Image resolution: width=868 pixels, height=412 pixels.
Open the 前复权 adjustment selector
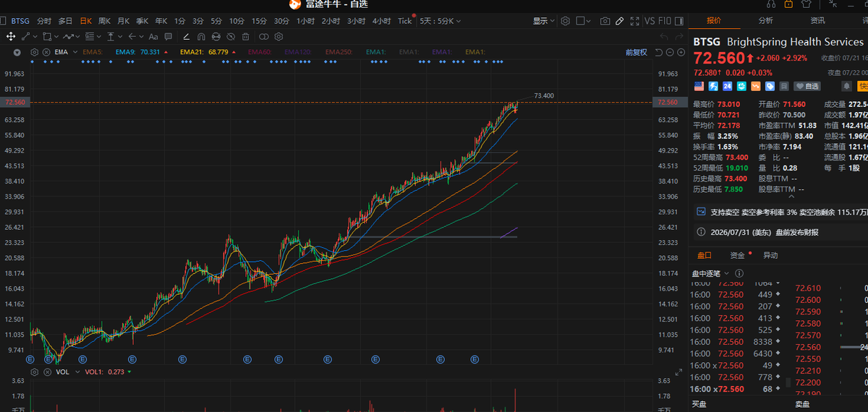637,52
